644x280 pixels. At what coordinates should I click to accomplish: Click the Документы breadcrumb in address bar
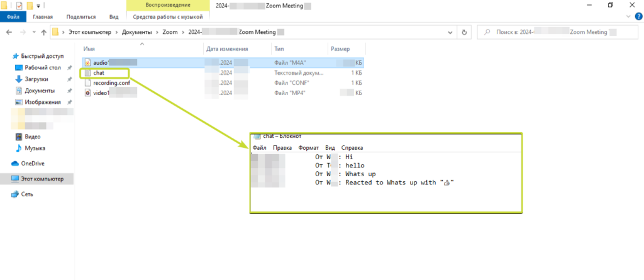136,32
